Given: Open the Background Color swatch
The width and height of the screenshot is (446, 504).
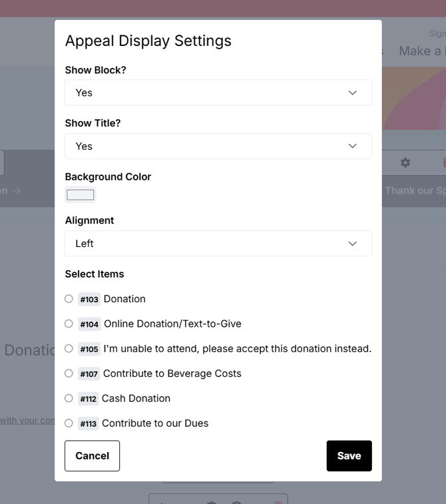Looking at the screenshot, I should pos(81,195).
